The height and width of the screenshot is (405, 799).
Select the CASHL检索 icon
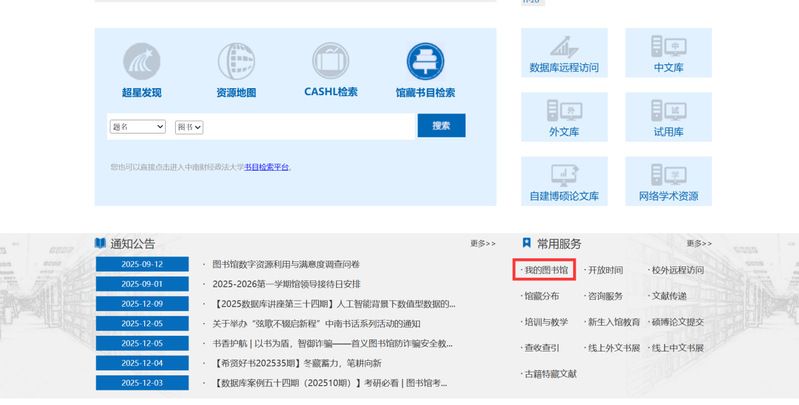click(330, 62)
